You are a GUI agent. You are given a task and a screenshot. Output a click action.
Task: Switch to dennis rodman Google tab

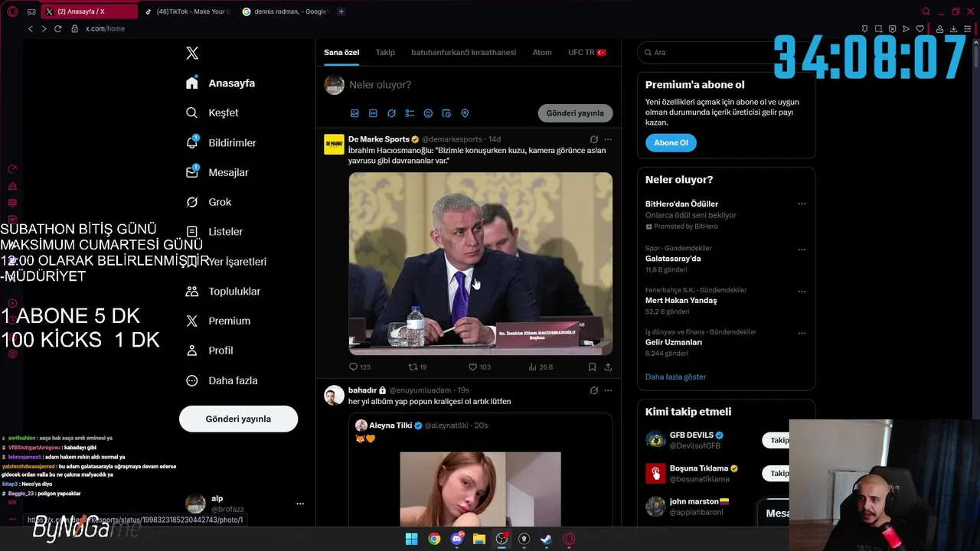pos(284,11)
